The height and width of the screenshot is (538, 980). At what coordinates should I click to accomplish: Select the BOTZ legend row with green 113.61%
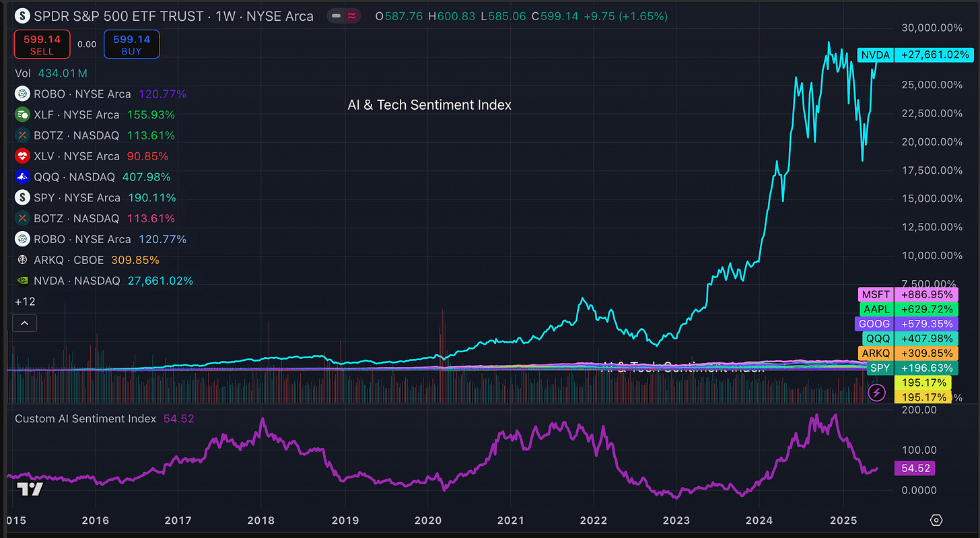(95, 135)
